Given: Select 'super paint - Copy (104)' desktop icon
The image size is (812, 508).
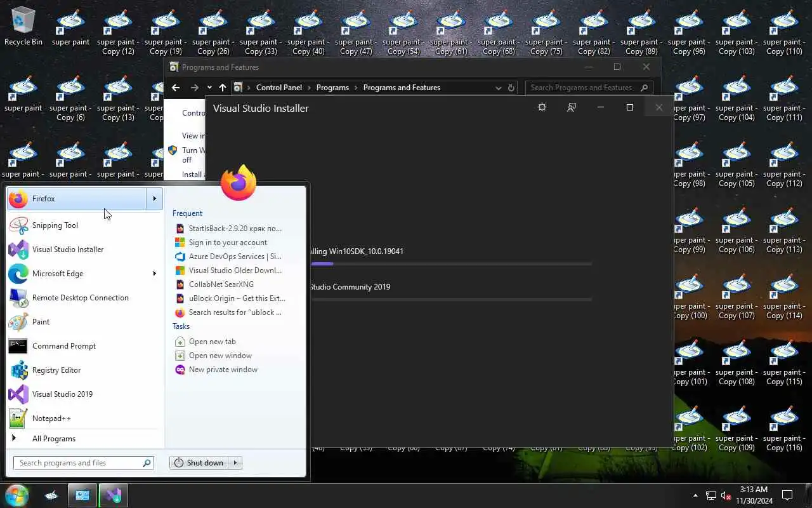Looking at the screenshot, I should pyautogui.click(x=737, y=98).
